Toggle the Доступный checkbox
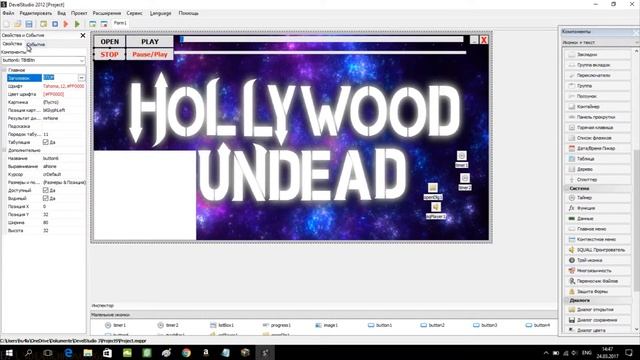This screenshot has height=360, width=640. pyautogui.click(x=46, y=190)
